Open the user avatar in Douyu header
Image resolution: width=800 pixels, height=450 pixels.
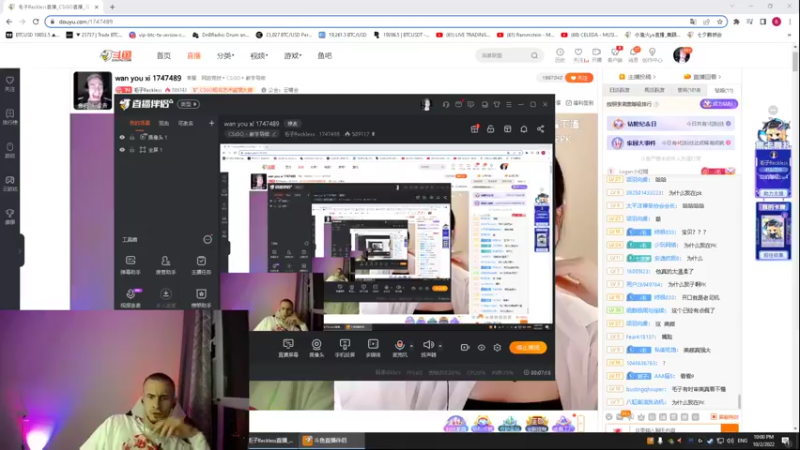[681, 55]
